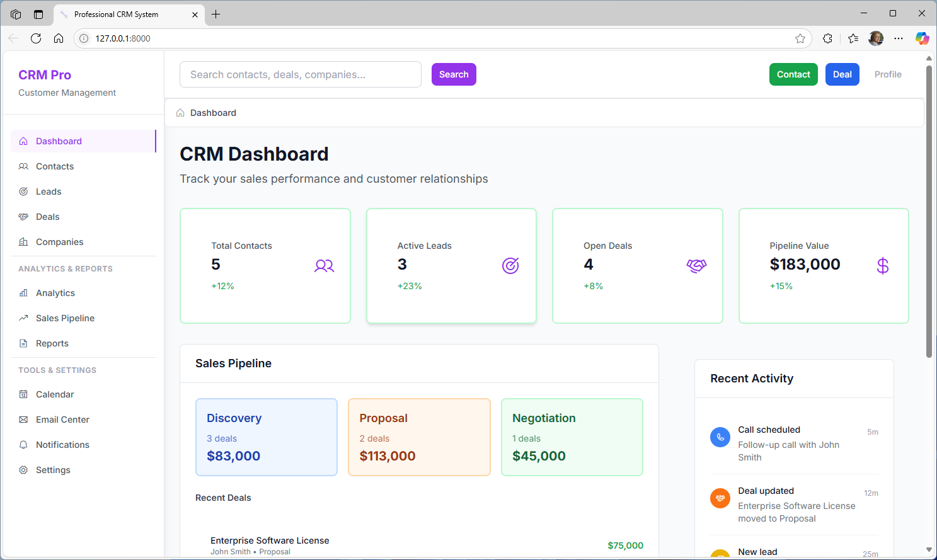937x560 pixels.
Task: Click the blue Deal button
Action: (x=842, y=74)
